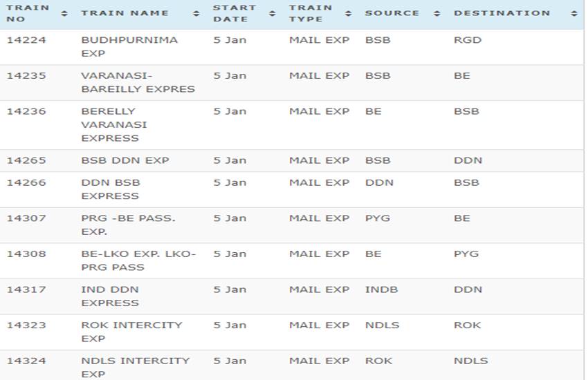Sort by Source column arrows icon

[437, 14]
